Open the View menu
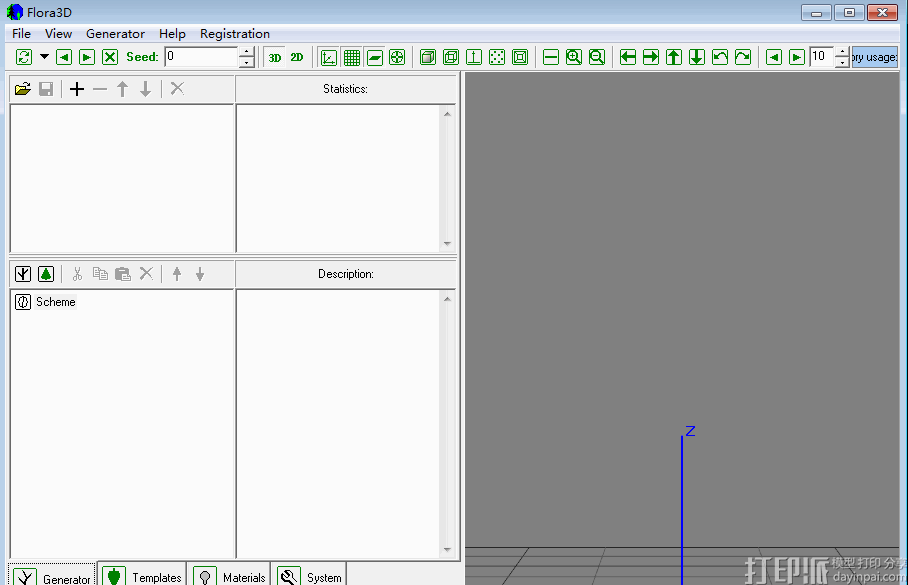 tap(58, 34)
